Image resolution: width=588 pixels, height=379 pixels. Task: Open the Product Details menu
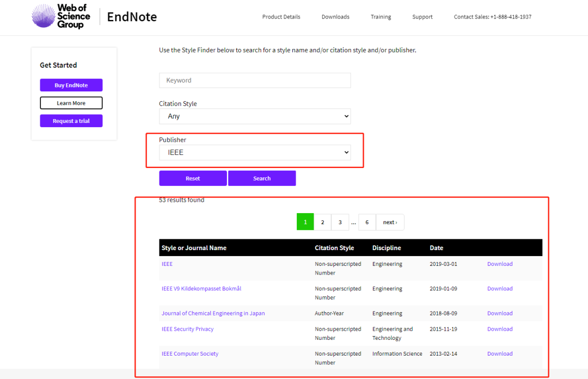tap(281, 17)
